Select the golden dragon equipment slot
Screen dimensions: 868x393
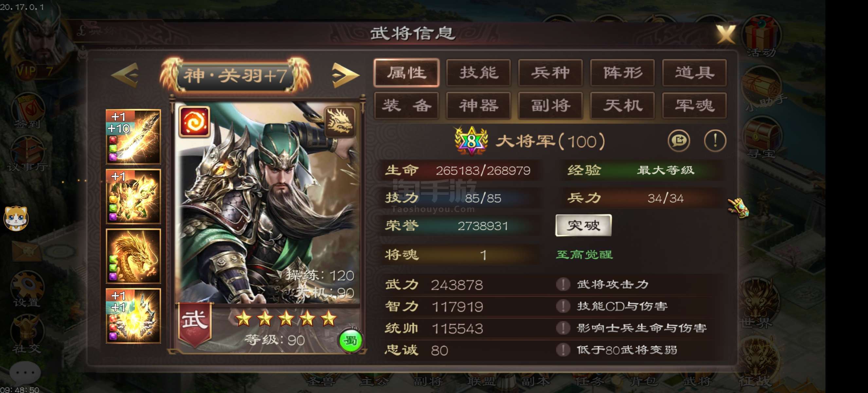(134, 256)
